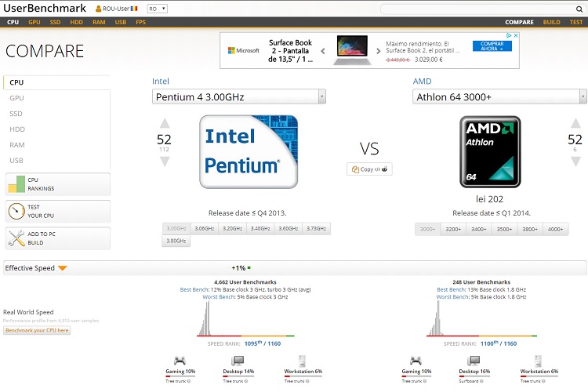588x392 pixels.
Task: Click the Copy comparison button
Action: (369, 169)
